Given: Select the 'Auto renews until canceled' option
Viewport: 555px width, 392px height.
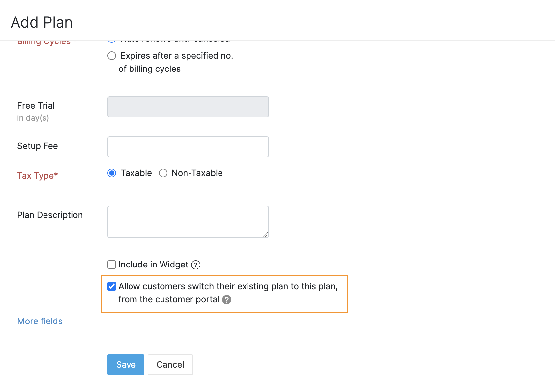Looking at the screenshot, I should click(111, 39).
